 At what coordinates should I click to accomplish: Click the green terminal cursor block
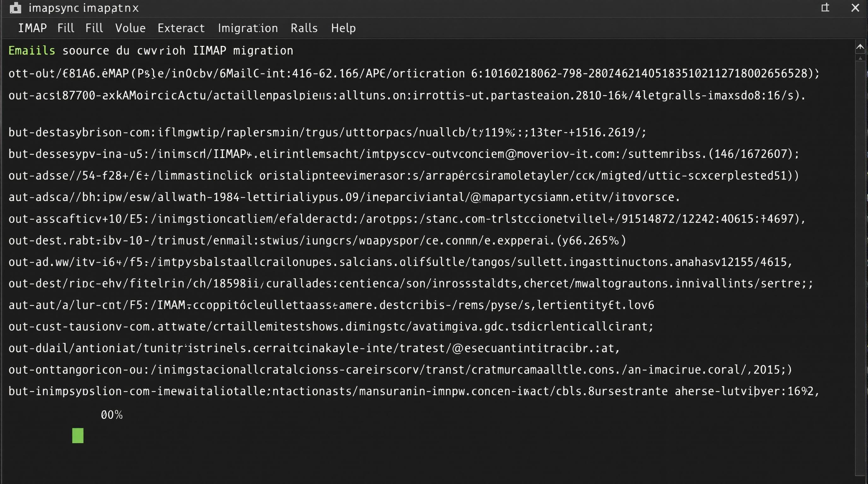(78, 435)
